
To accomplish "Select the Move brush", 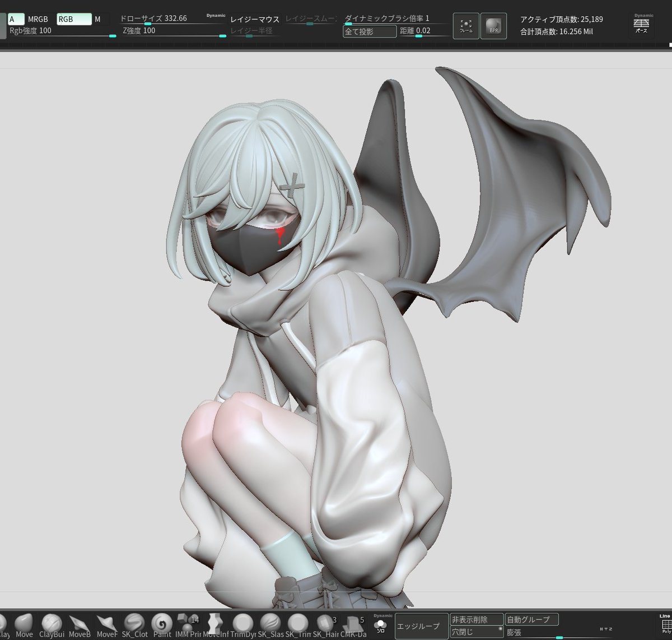I will point(24,625).
